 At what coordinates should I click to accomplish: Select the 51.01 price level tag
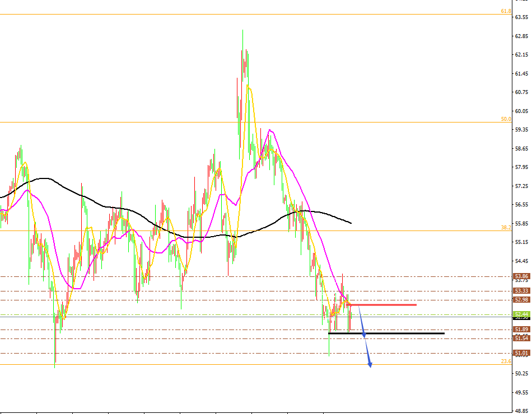(x=521, y=353)
